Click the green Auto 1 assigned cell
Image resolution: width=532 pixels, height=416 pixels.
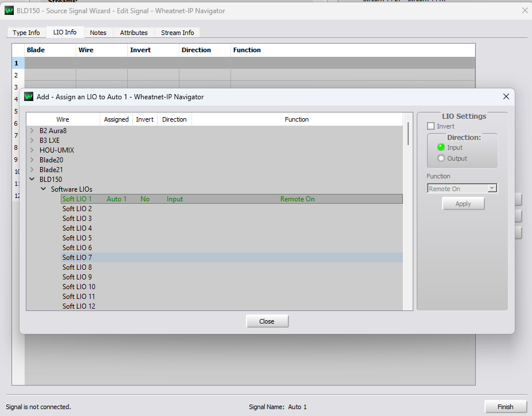tap(116, 199)
